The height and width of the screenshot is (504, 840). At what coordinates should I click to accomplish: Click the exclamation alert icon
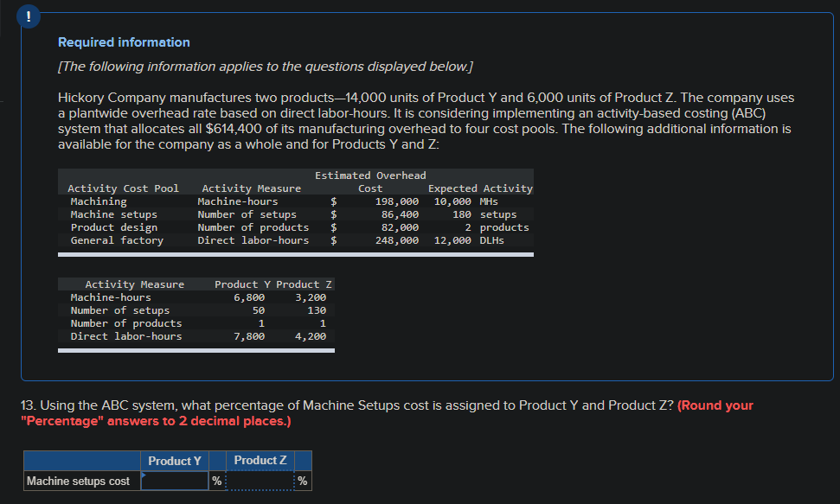click(x=29, y=16)
